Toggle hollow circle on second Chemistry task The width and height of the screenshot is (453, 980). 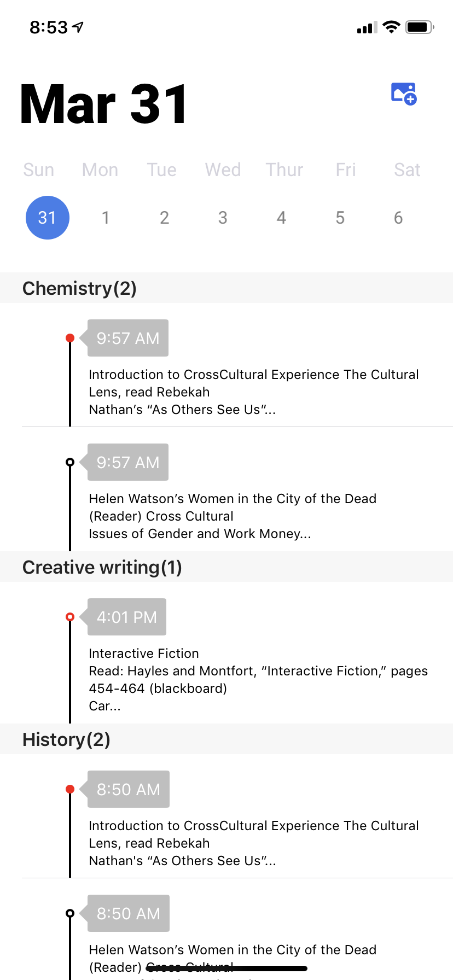click(x=70, y=462)
